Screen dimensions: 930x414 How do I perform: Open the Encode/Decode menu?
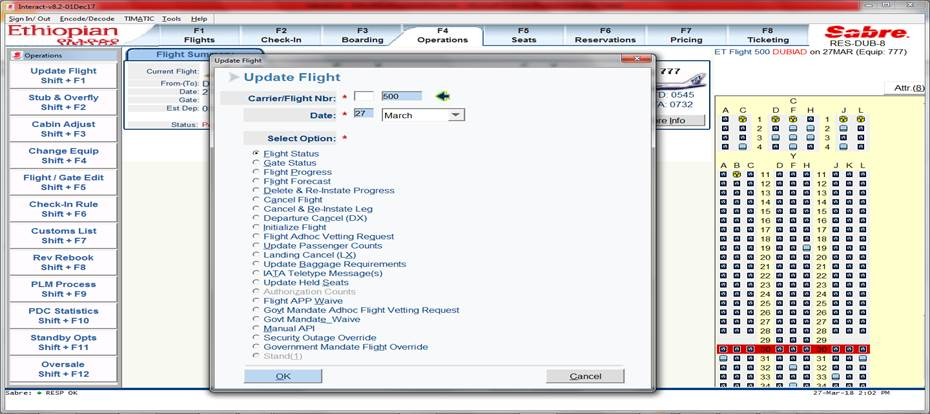87,18
